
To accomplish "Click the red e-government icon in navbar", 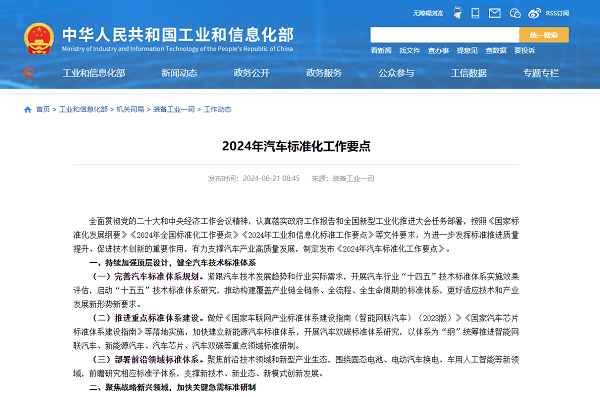I will 29,73.
